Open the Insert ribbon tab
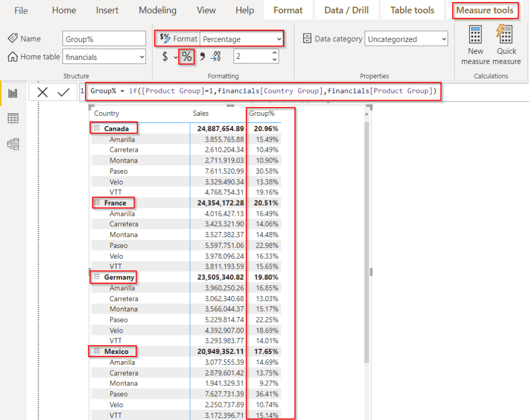529x420 pixels. (x=107, y=10)
